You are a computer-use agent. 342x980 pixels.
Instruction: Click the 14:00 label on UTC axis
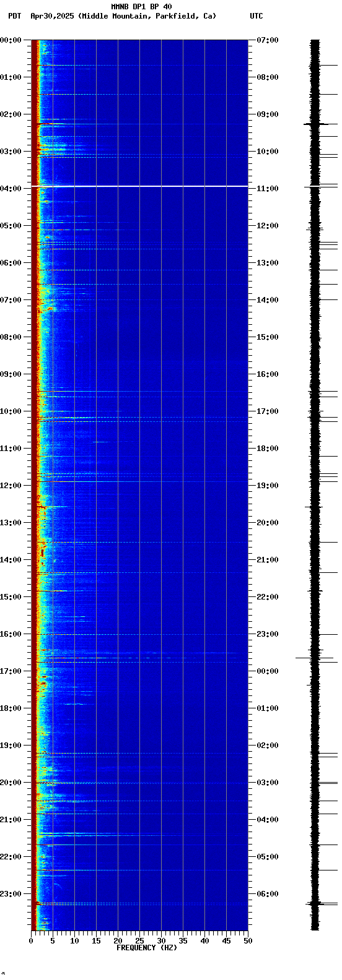(x=267, y=300)
